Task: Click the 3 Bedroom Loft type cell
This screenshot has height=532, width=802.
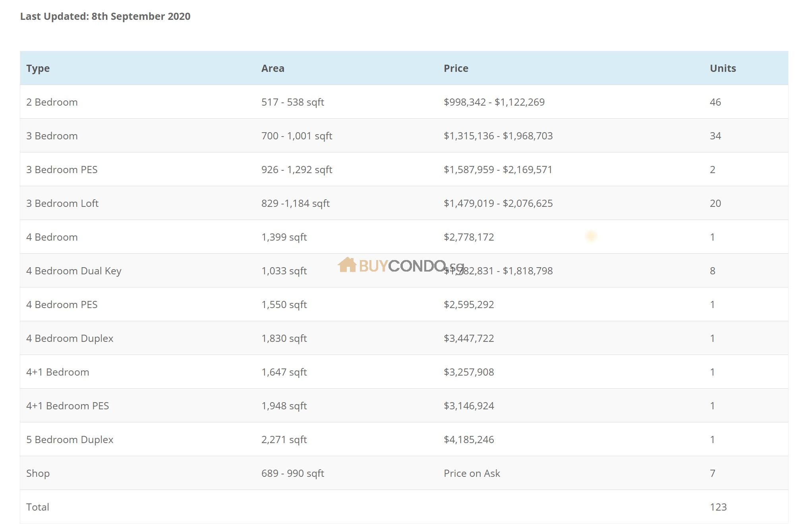Action: point(62,203)
